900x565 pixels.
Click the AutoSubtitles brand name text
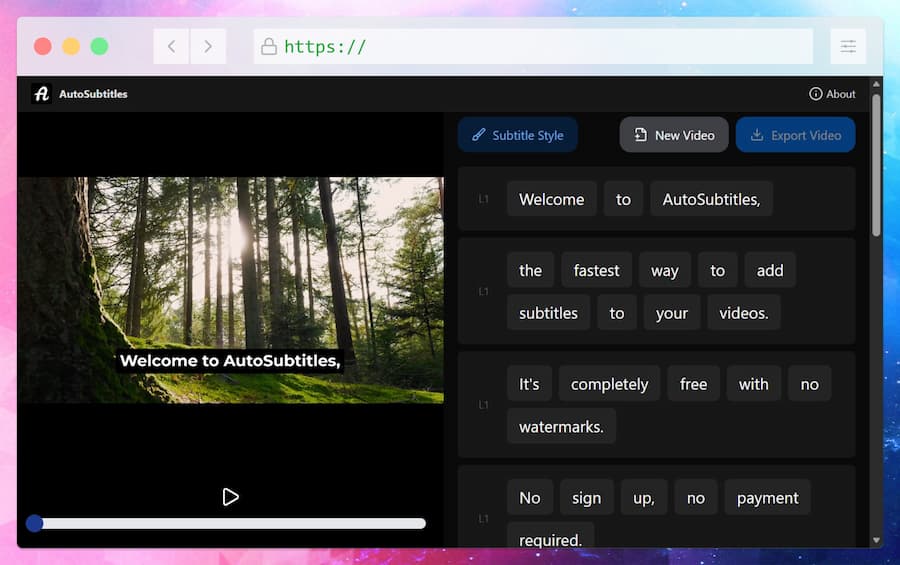(x=93, y=94)
